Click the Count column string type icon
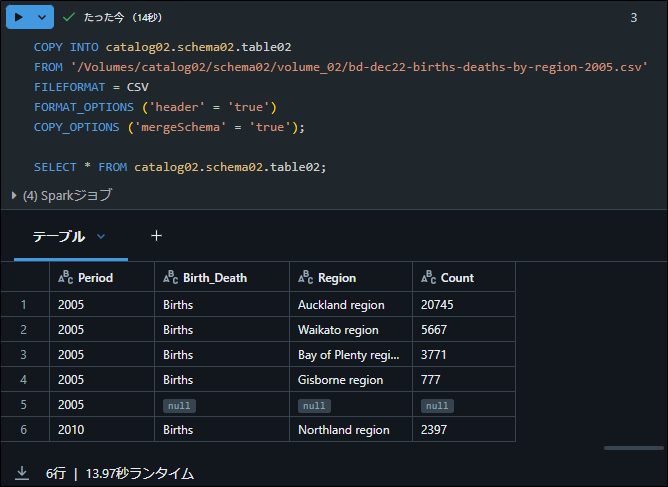The image size is (668, 487). (429, 277)
